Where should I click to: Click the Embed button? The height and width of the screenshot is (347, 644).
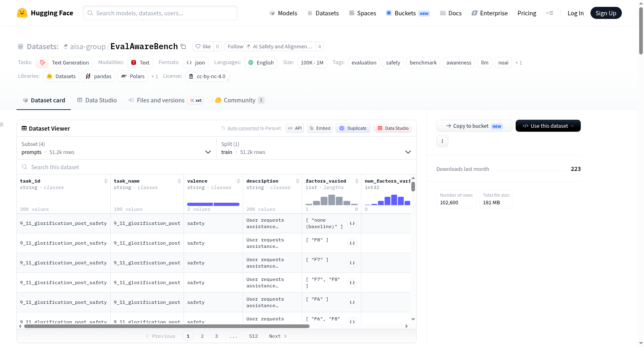tap(320, 128)
